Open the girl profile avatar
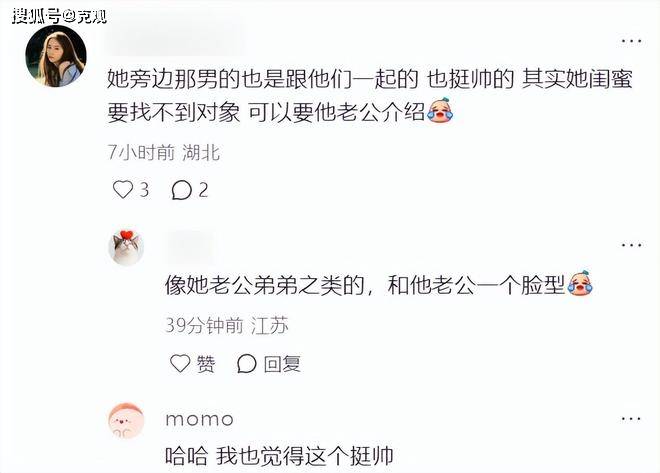Viewport: 660px width, 473px height. coord(56,56)
